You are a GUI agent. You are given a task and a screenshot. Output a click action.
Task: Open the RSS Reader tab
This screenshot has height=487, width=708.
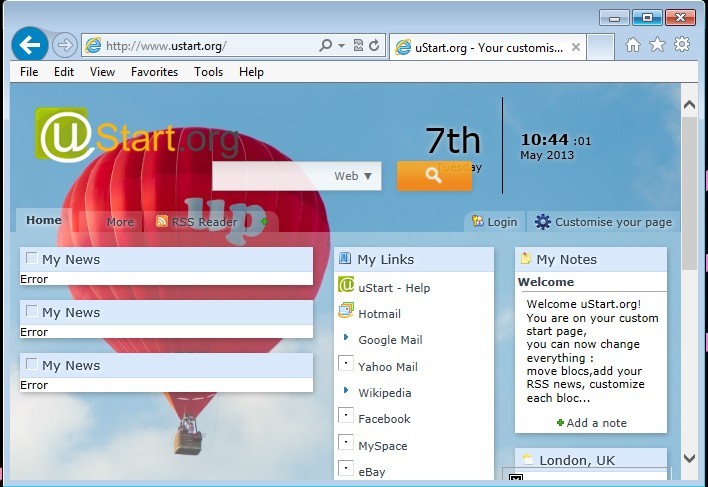(205, 222)
